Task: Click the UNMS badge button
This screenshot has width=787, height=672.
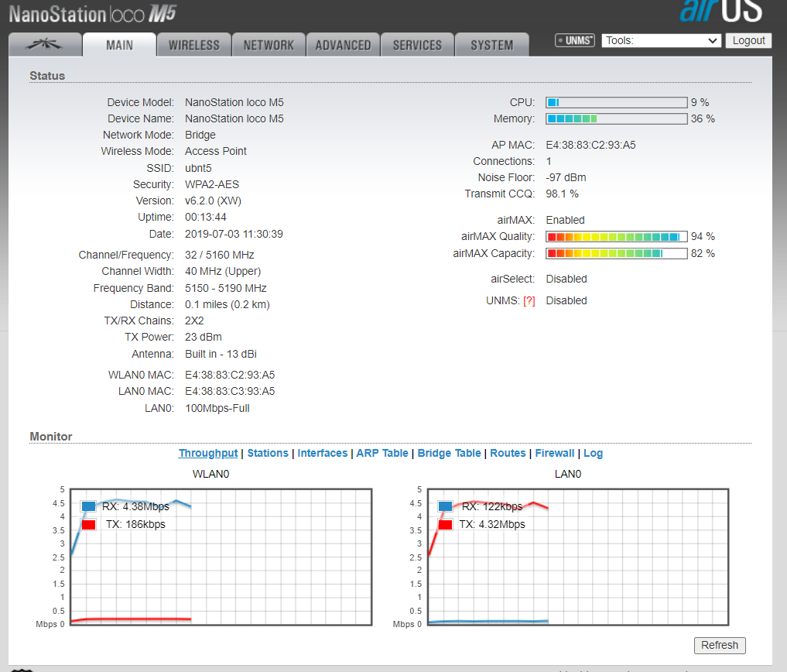Action: pos(575,40)
